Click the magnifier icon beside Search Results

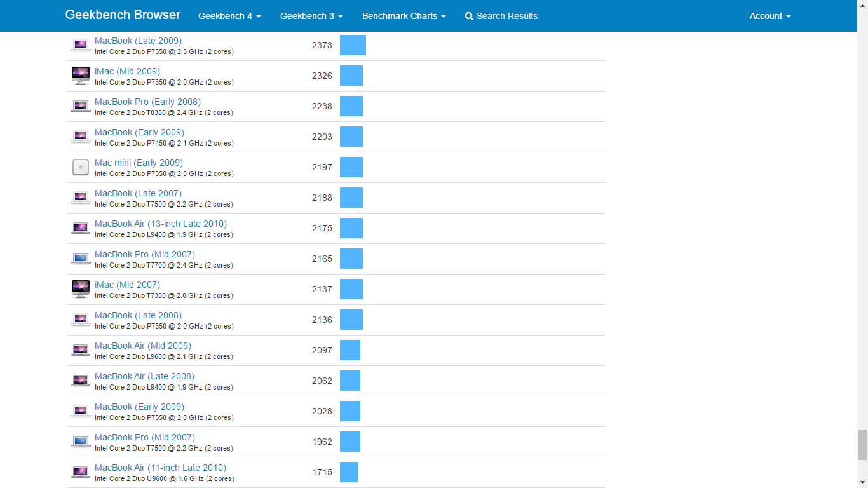pyautogui.click(x=469, y=17)
